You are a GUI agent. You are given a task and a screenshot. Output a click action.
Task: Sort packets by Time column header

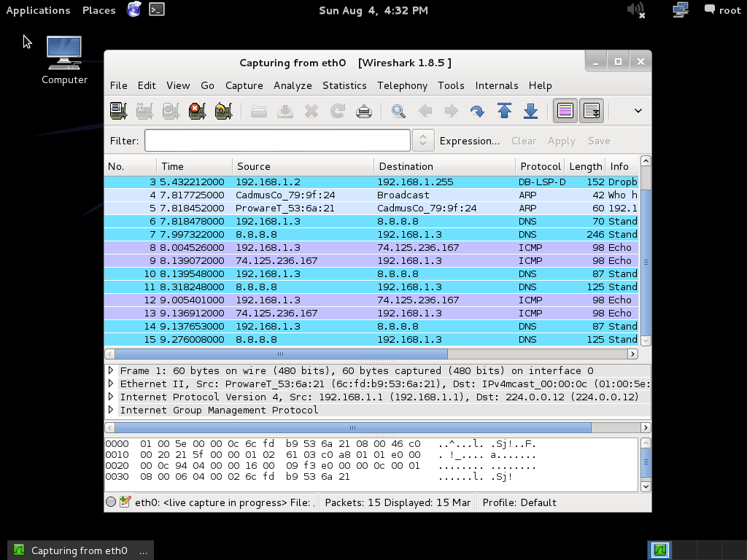[x=194, y=166]
